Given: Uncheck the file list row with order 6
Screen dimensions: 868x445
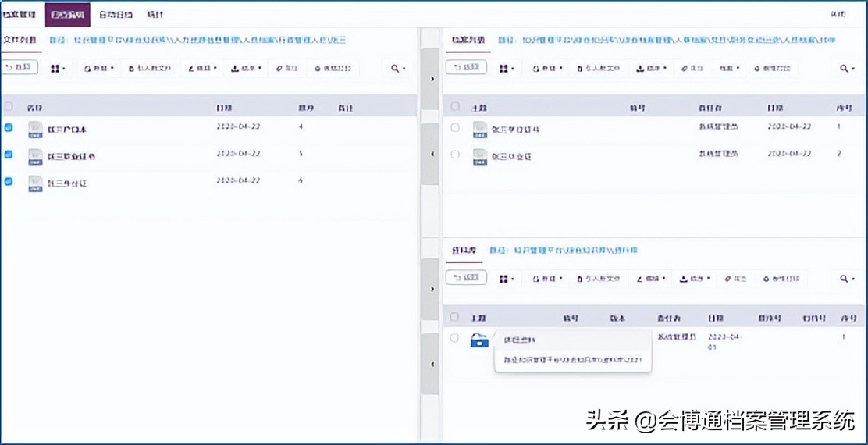Looking at the screenshot, I should coord(9,181).
